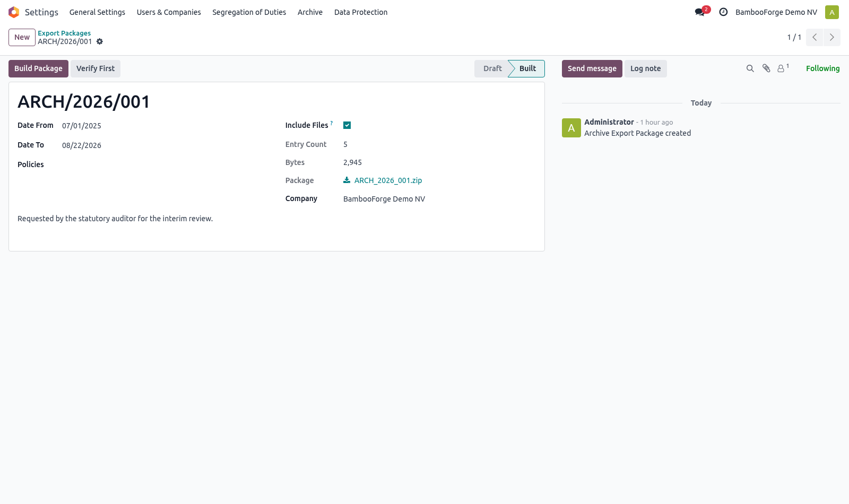This screenshot has height=504, width=849.
Task: Click Administrator's avatar in the chatter
Action: pyautogui.click(x=571, y=128)
